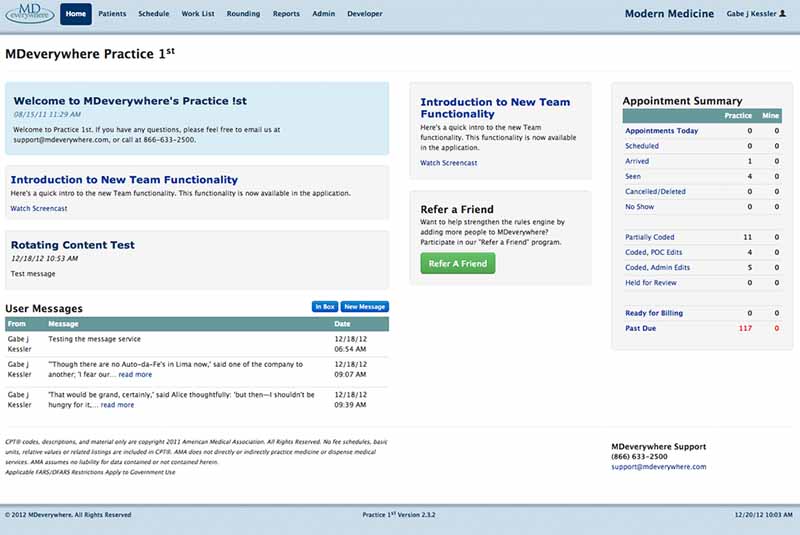Open the Held for Review link

[x=651, y=283]
